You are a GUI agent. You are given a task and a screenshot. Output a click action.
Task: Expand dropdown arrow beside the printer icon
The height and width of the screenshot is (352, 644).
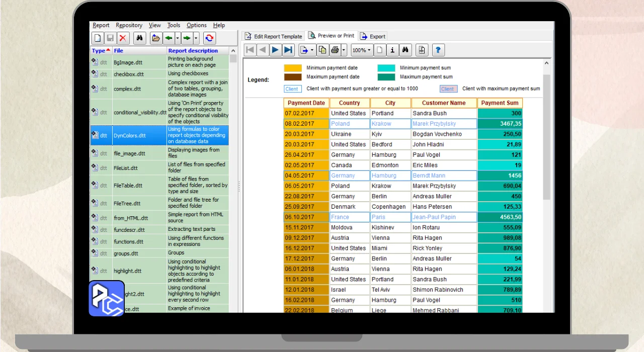(344, 50)
